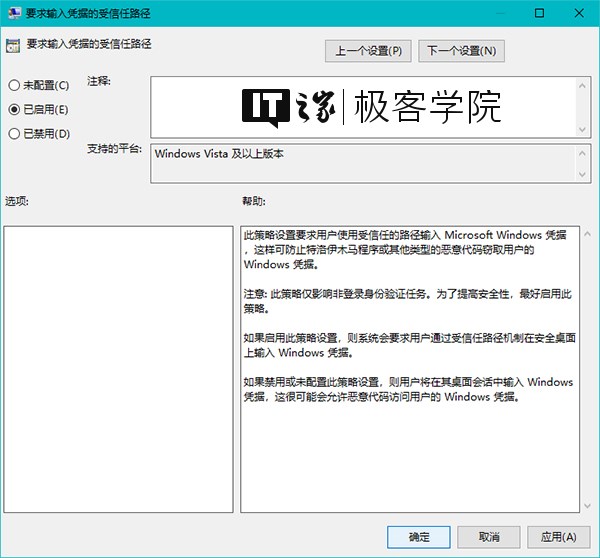Click the empty 选项 options pane

click(118, 369)
